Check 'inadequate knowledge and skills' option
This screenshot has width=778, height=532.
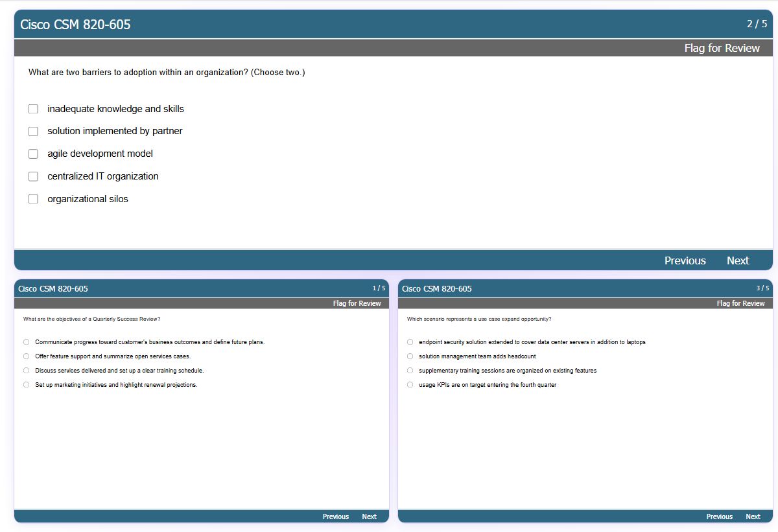[33, 109]
